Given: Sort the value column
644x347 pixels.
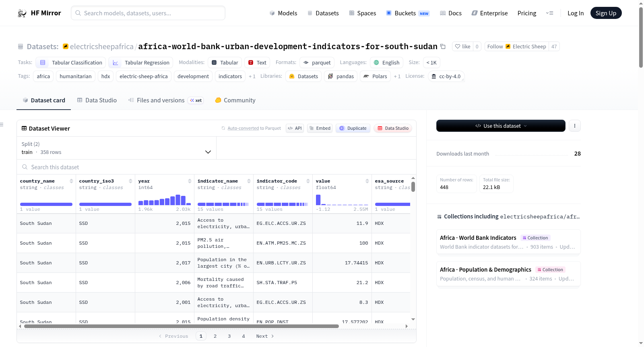Looking at the screenshot, I should click(x=367, y=181).
